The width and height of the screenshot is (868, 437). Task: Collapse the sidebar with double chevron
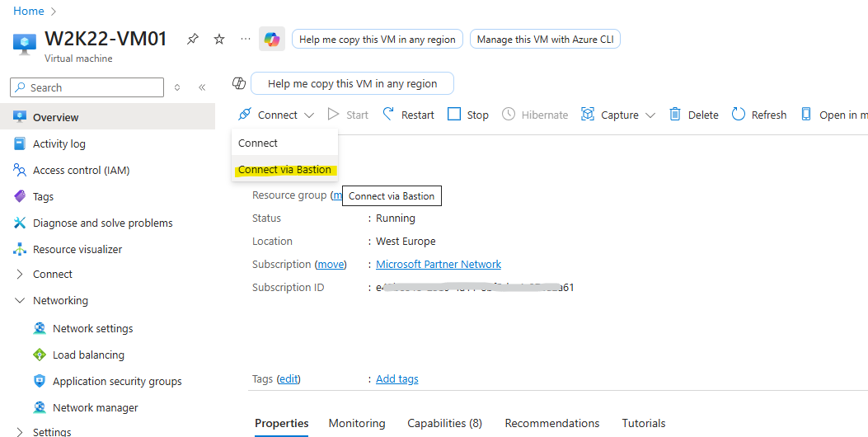coord(202,87)
